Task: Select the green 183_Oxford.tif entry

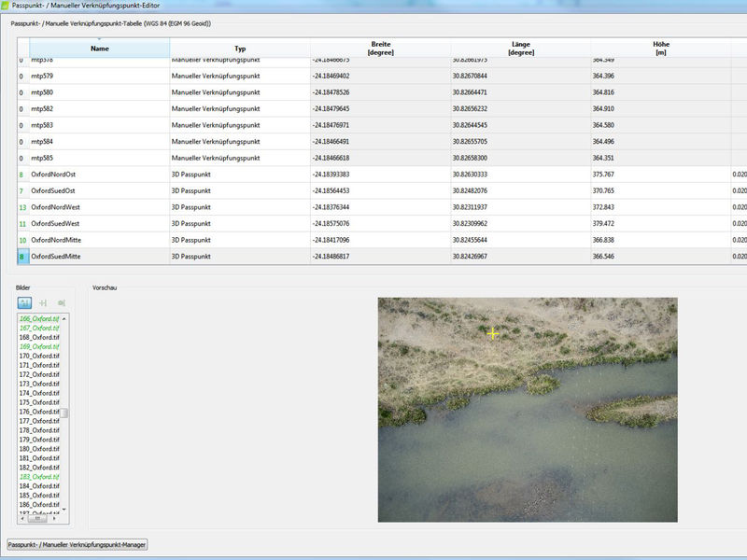Action: [x=39, y=477]
